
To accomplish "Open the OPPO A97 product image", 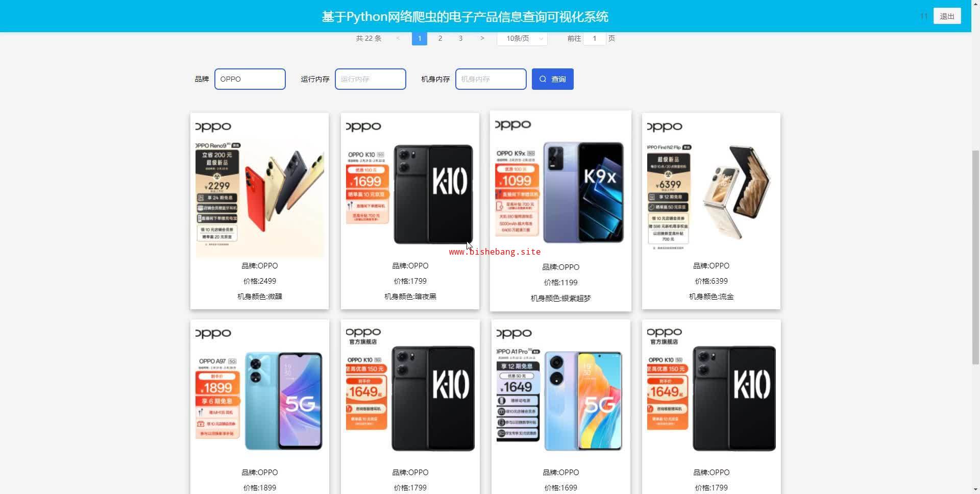I will pyautogui.click(x=260, y=393).
